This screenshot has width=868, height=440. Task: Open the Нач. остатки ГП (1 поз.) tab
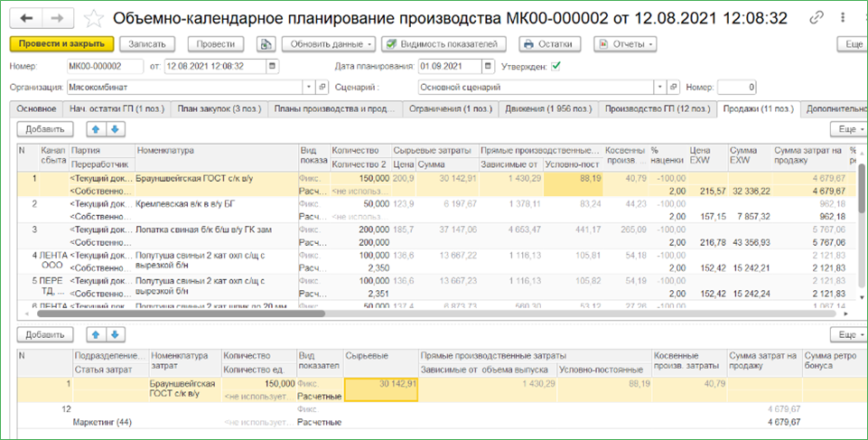[117, 109]
